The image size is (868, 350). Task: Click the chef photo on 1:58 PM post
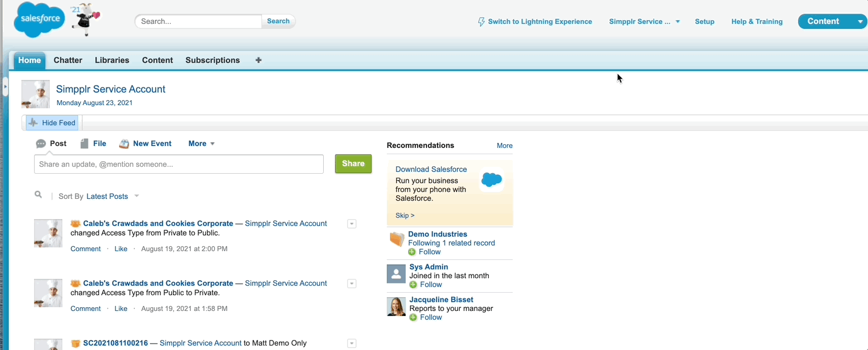click(48, 293)
